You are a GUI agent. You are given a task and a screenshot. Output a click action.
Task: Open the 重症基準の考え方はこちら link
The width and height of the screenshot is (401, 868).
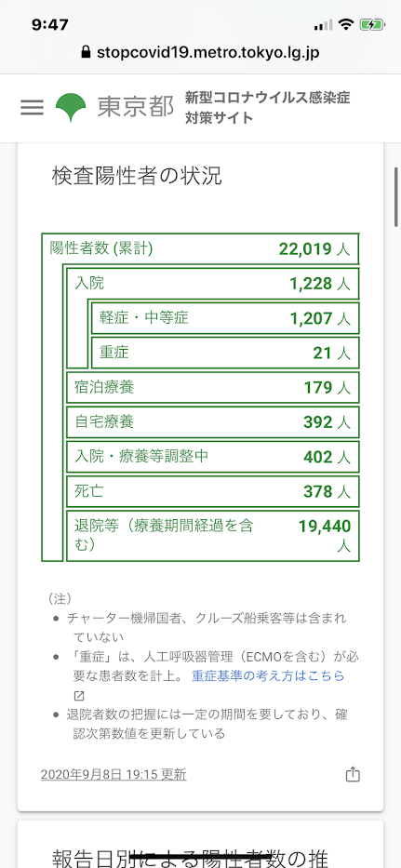tap(268, 675)
